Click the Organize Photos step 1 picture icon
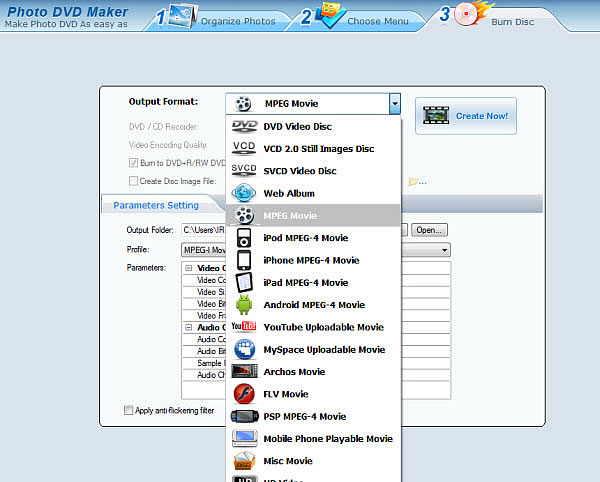 tap(183, 16)
